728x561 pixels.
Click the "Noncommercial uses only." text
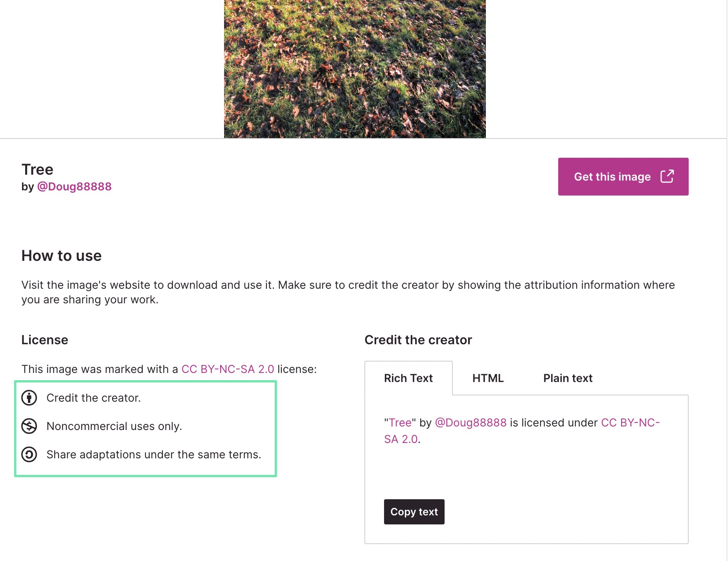[114, 426]
